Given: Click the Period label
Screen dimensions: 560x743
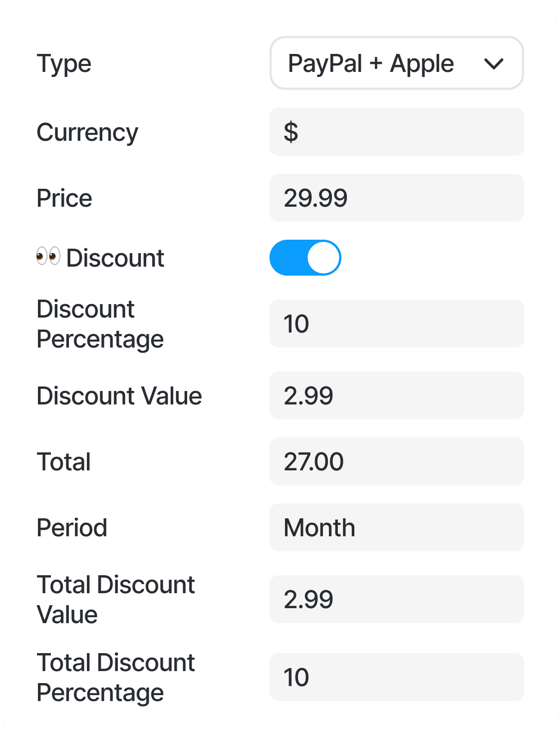Looking at the screenshot, I should click(72, 528).
